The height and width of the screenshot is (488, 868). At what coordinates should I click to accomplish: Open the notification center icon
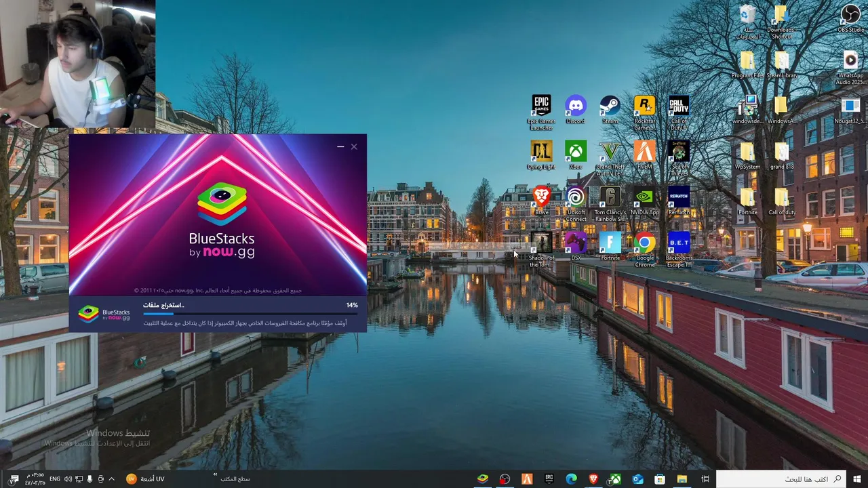click(14, 479)
